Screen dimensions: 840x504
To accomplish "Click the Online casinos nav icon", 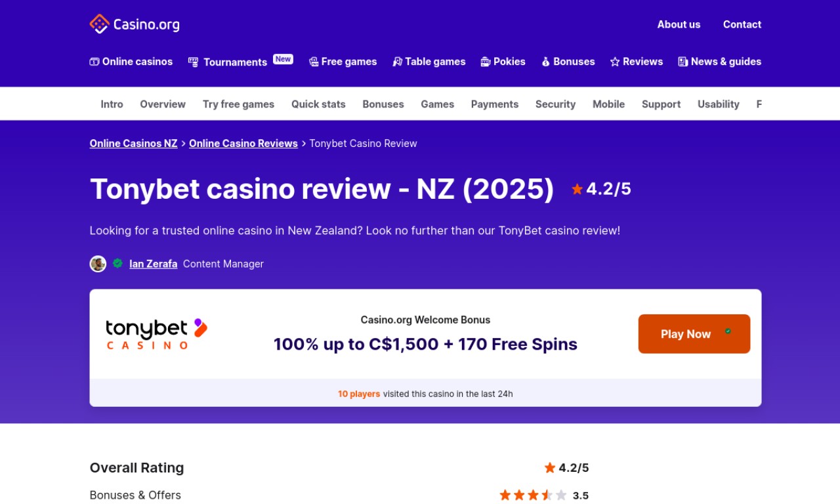I will [94, 62].
